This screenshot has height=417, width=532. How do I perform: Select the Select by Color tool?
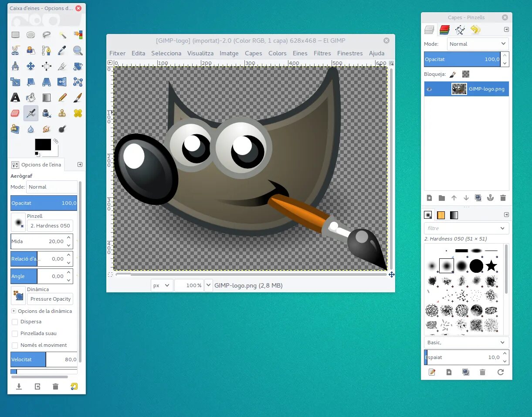(78, 35)
